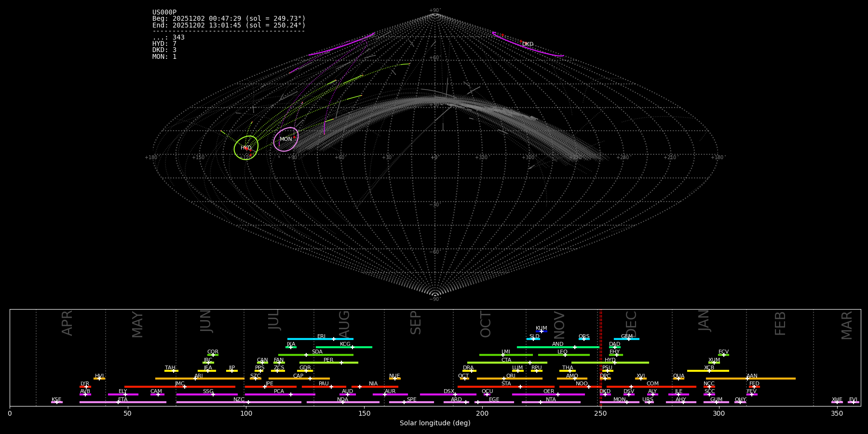Click the +90 north pole label
Screen dimensions: 868x434
(x=434, y=11)
